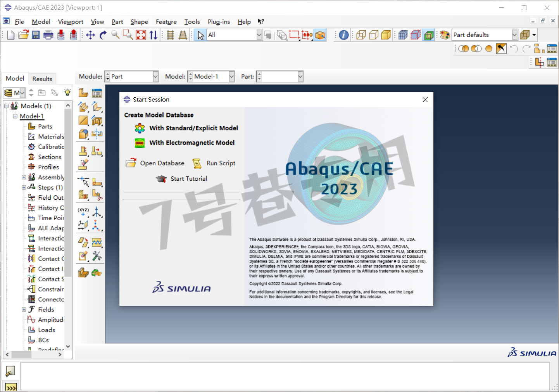Viewport: 559px width, 392px height.
Task: Enable shaded render style
Action: [x=386, y=35]
